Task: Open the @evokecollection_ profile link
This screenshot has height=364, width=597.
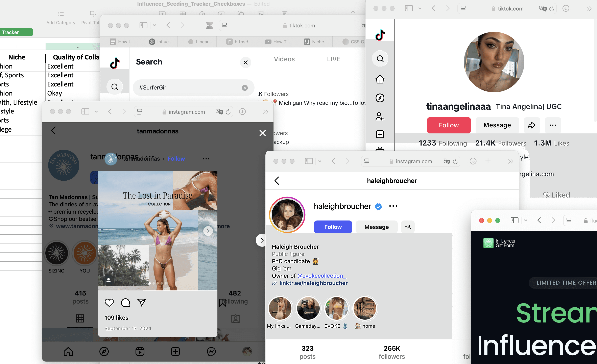Action: pos(322,276)
